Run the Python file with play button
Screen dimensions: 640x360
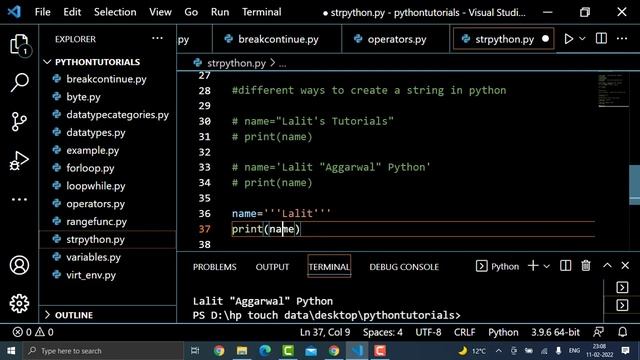tap(568, 39)
